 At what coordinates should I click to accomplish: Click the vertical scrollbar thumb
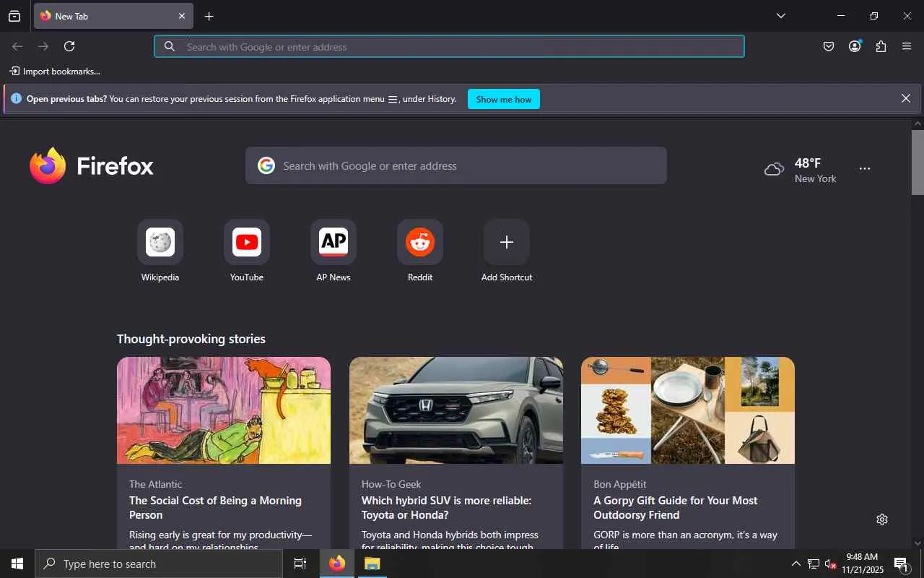[x=918, y=163]
